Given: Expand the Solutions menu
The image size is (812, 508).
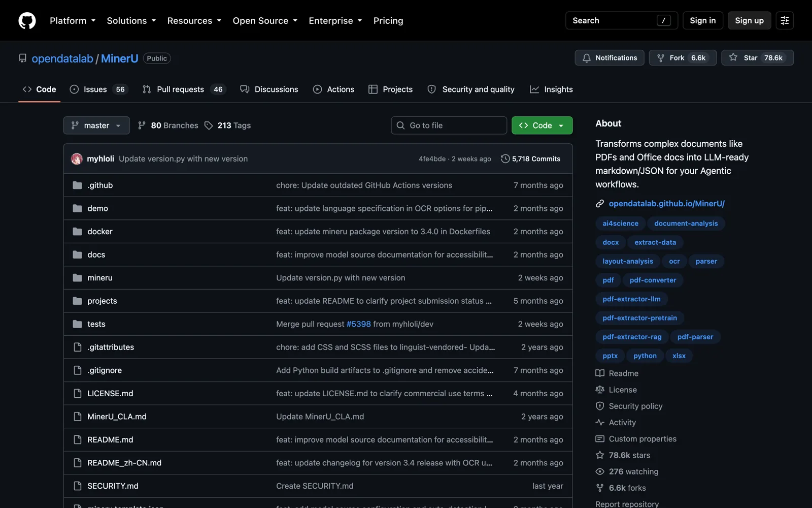Looking at the screenshot, I should (x=131, y=21).
